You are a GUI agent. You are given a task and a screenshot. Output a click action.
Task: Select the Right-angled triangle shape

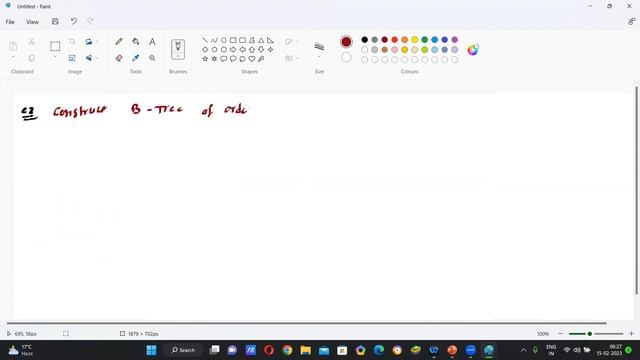270,40
